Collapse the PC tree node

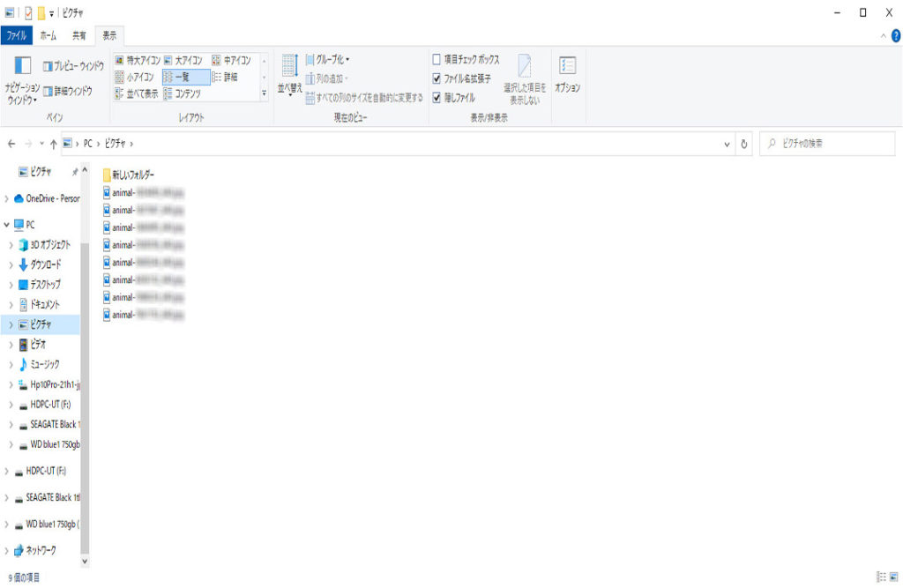[7, 225]
